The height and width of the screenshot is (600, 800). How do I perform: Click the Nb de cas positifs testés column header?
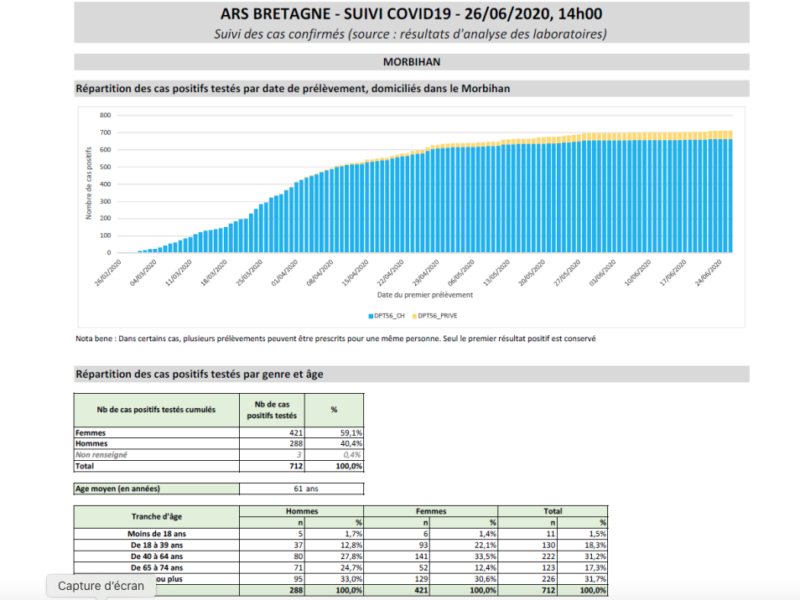270,409
